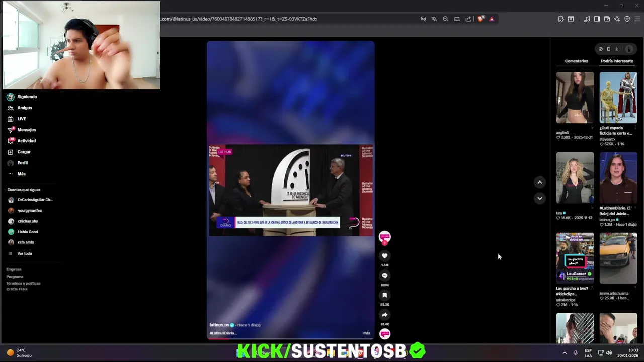Open the Brave music playlist icon
Screen dimensions: 644x362
[x=587, y=19]
